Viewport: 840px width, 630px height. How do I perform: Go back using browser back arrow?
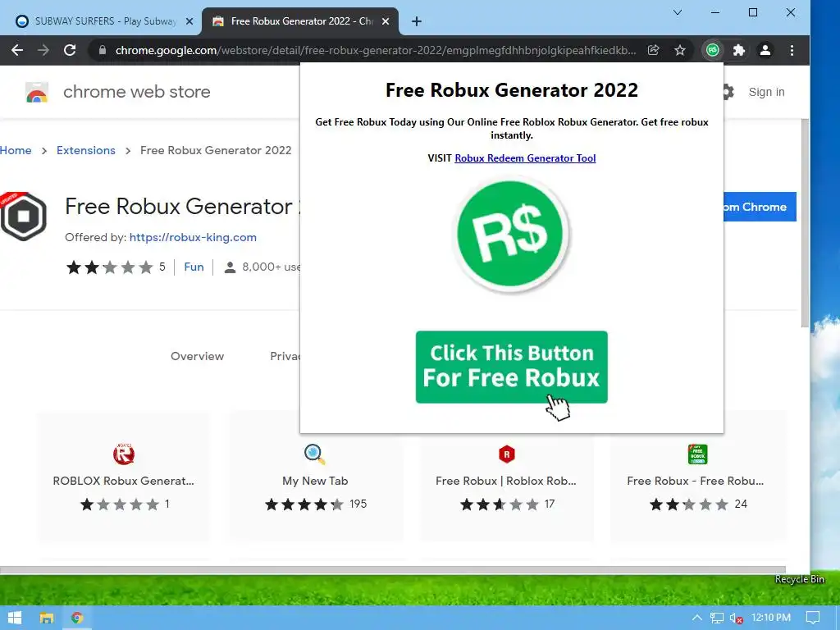pos(17,50)
